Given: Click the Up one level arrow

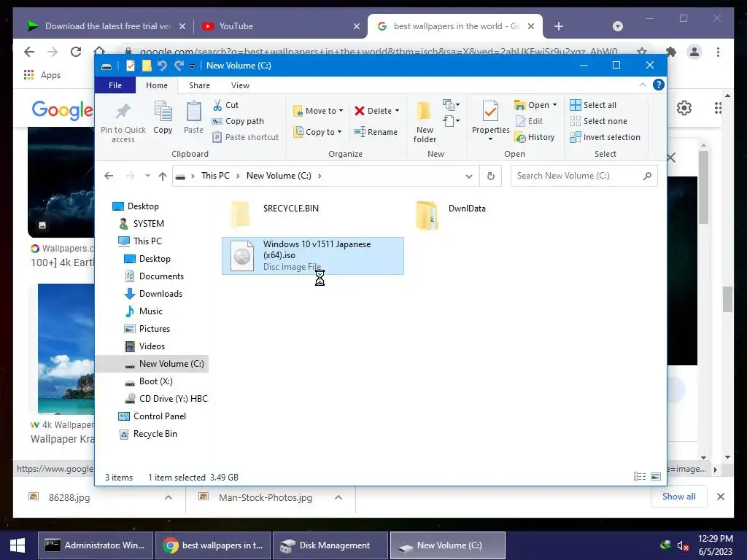Looking at the screenshot, I should [163, 176].
